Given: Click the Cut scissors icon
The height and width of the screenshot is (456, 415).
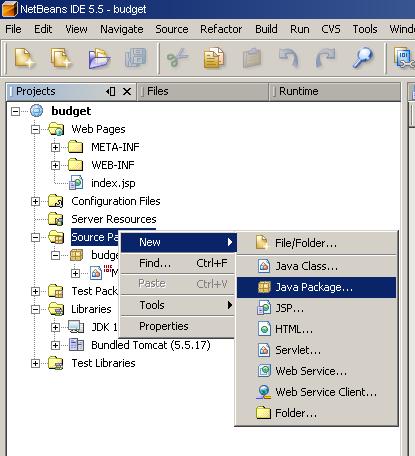Looking at the screenshot, I should [177, 58].
